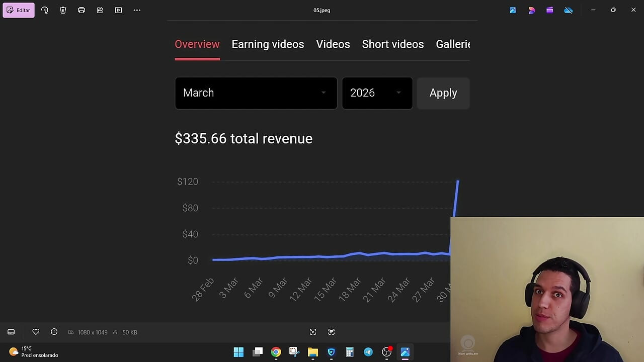Screen dimensions: 644x362
Task: Show file info using the info icon
Action: pos(54,332)
